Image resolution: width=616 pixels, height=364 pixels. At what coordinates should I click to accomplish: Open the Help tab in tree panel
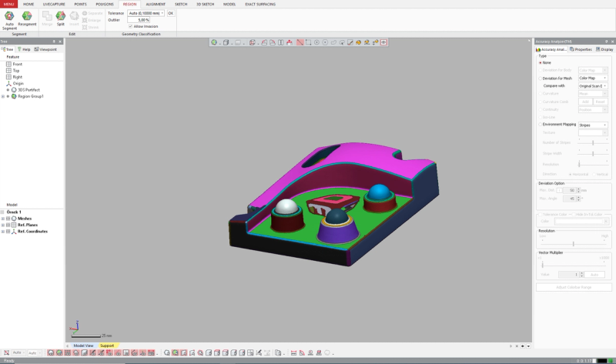pos(24,49)
